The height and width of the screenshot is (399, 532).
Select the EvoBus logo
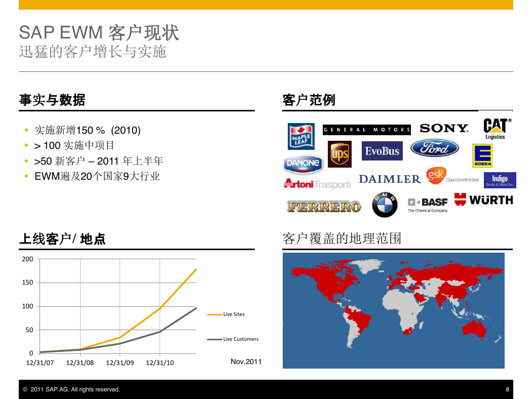pos(382,151)
